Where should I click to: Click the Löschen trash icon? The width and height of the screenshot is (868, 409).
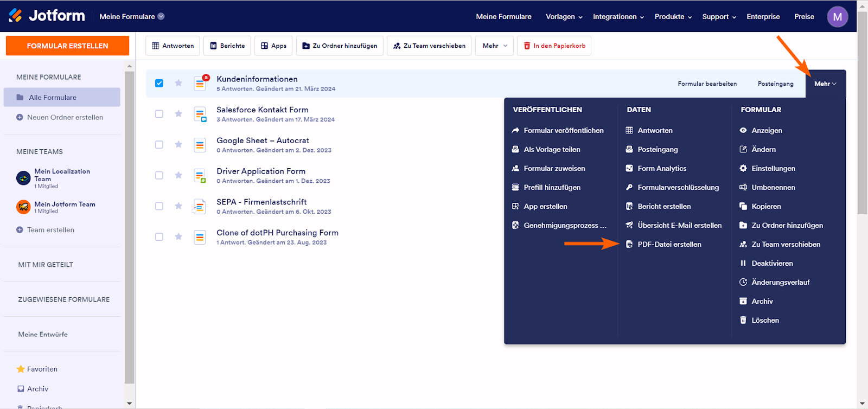[743, 321]
